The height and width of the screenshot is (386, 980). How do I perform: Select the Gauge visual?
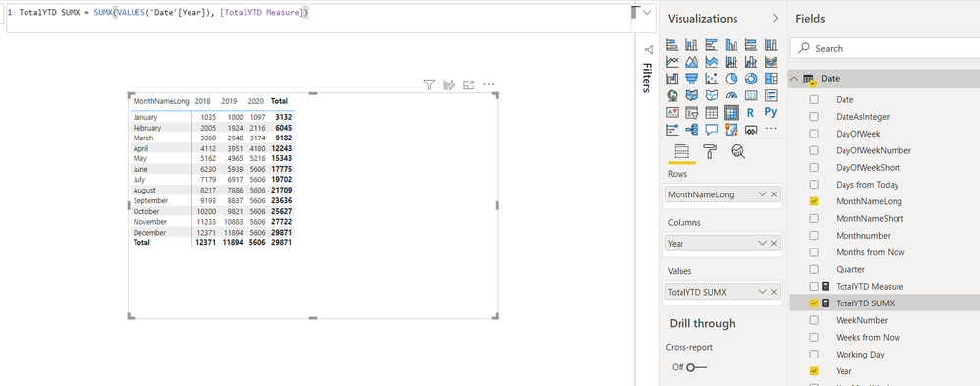[732, 95]
